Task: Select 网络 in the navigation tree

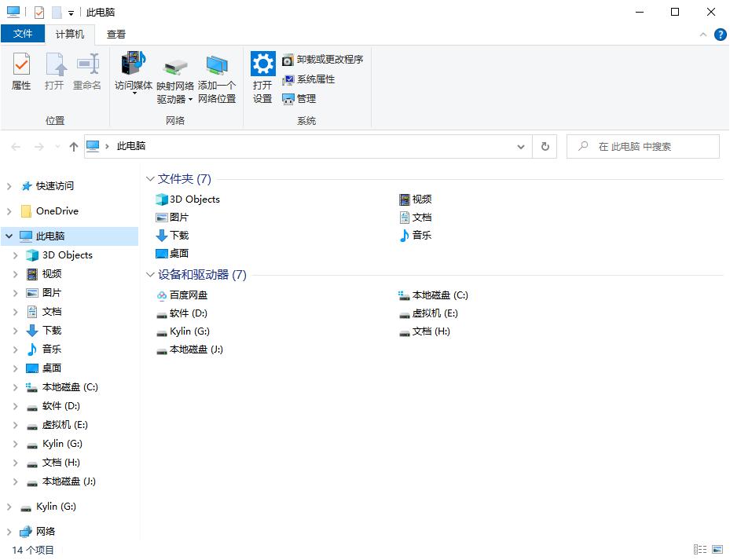Action: click(x=46, y=532)
